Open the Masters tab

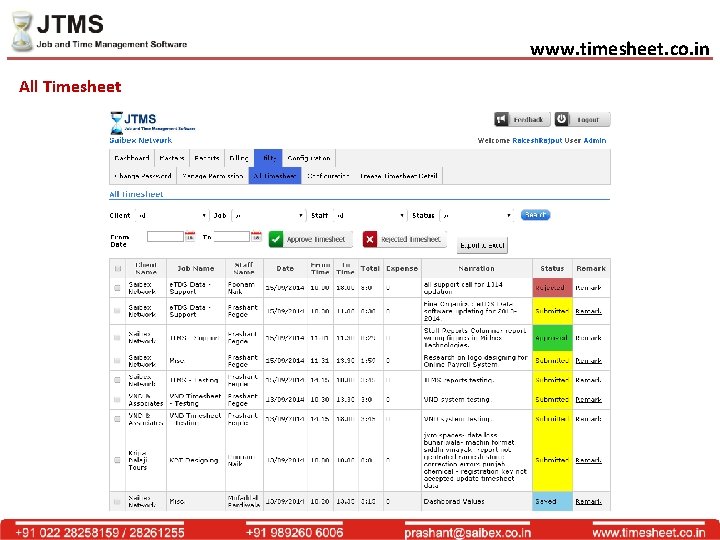[x=172, y=158]
